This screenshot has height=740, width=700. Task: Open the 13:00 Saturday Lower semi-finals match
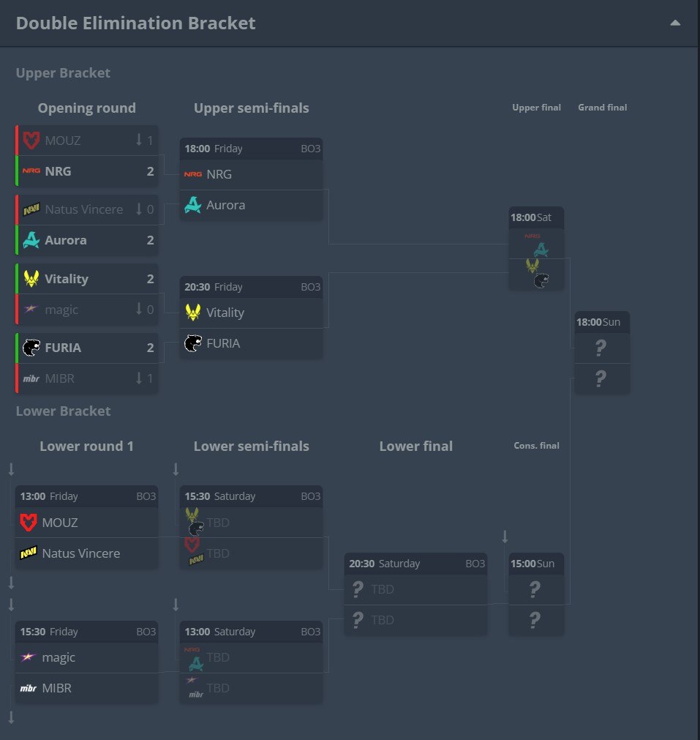click(x=251, y=662)
